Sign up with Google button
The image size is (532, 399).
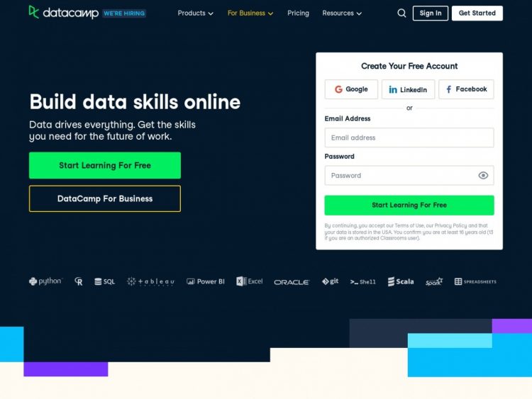click(351, 89)
